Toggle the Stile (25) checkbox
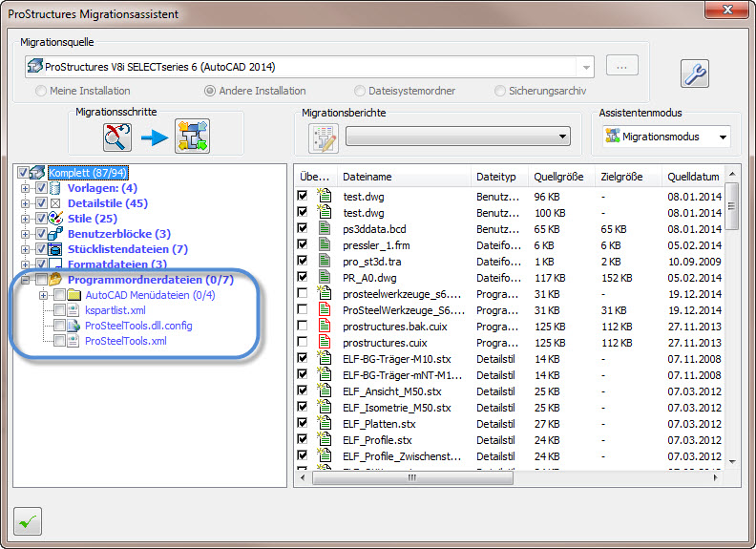This screenshot has height=549, width=756. [x=41, y=219]
